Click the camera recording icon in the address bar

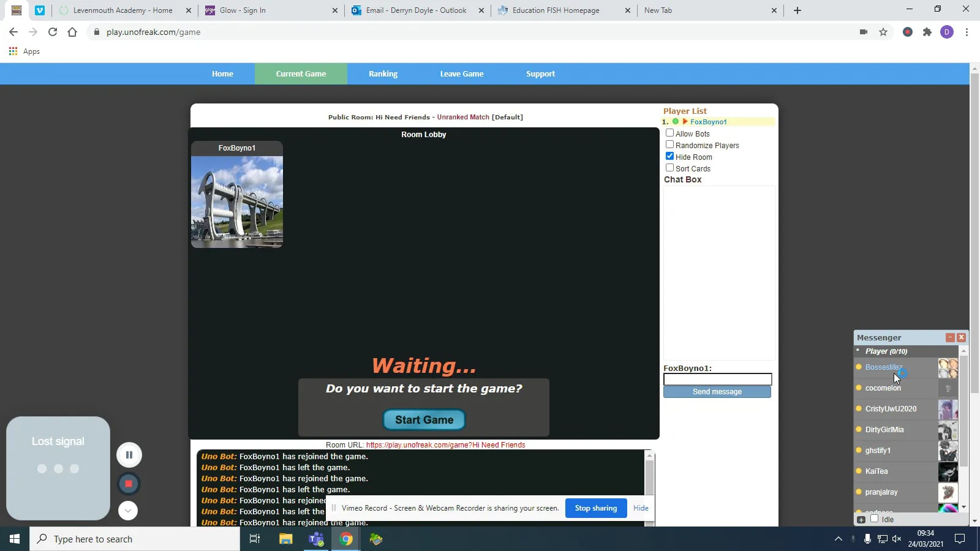pyautogui.click(x=864, y=32)
